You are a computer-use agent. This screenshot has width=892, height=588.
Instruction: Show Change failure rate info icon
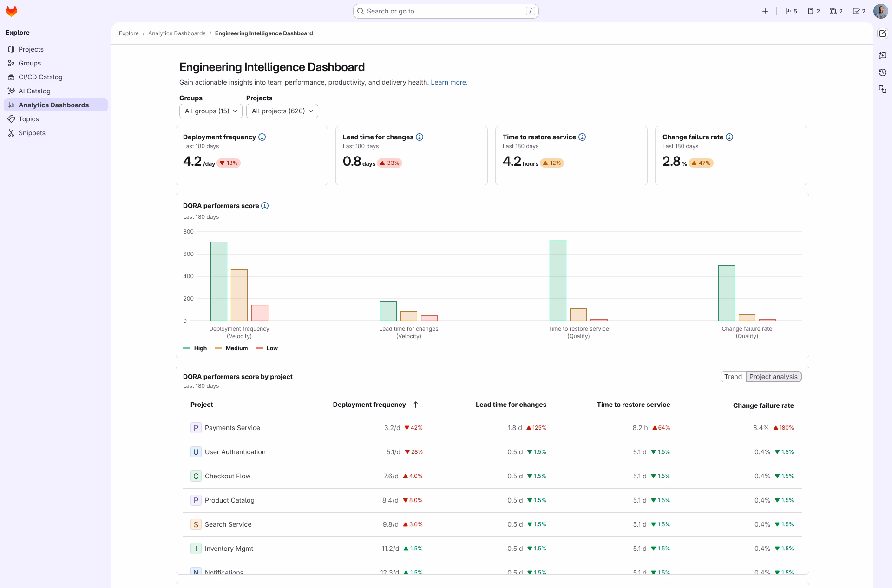[x=729, y=137]
